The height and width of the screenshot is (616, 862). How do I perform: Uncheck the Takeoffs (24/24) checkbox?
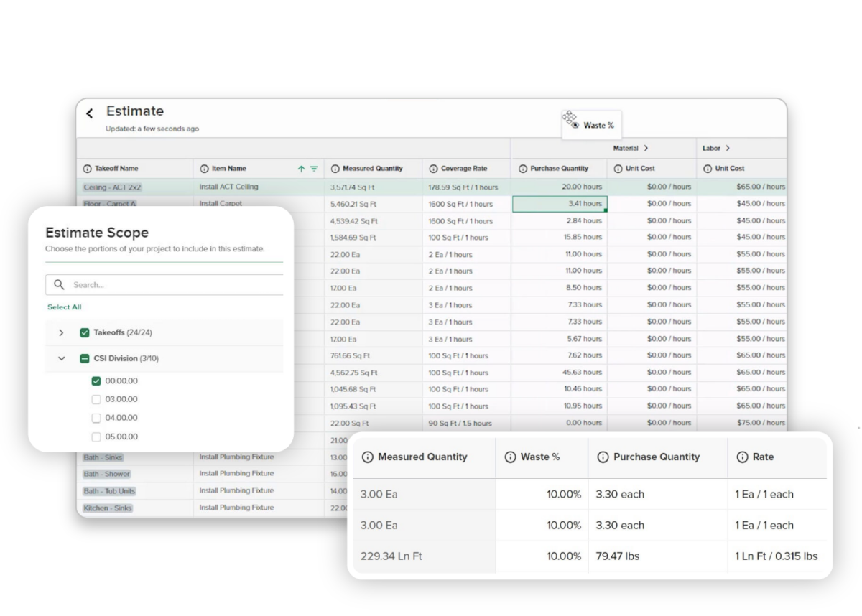(85, 332)
